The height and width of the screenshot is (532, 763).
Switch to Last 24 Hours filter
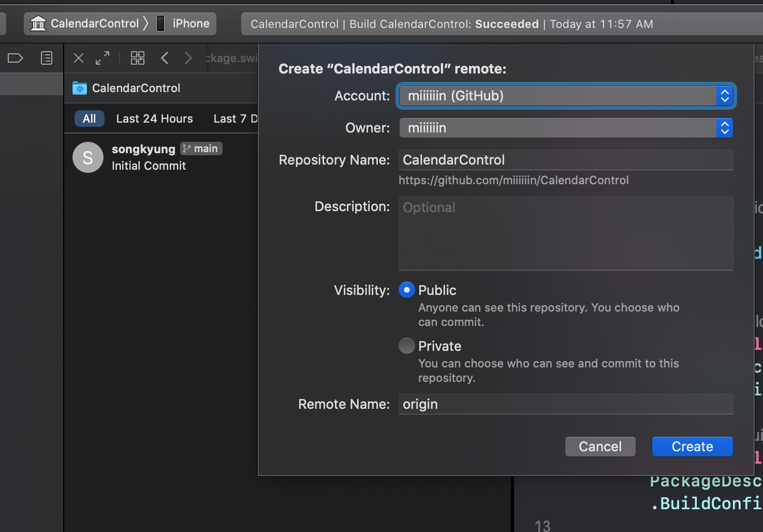coord(154,119)
